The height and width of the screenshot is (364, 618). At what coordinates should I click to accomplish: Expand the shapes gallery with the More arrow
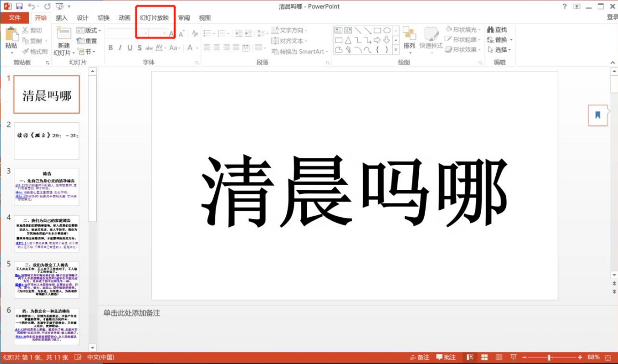(396, 49)
